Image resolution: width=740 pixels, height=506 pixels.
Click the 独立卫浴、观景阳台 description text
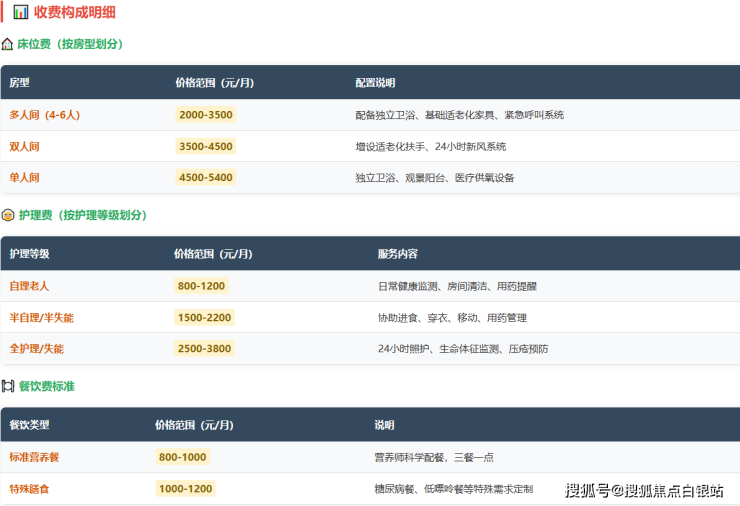435,178
